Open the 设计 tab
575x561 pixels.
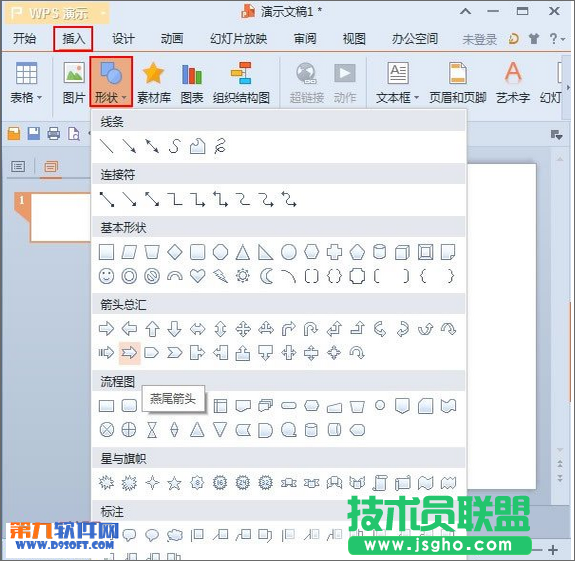tap(123, 38)
